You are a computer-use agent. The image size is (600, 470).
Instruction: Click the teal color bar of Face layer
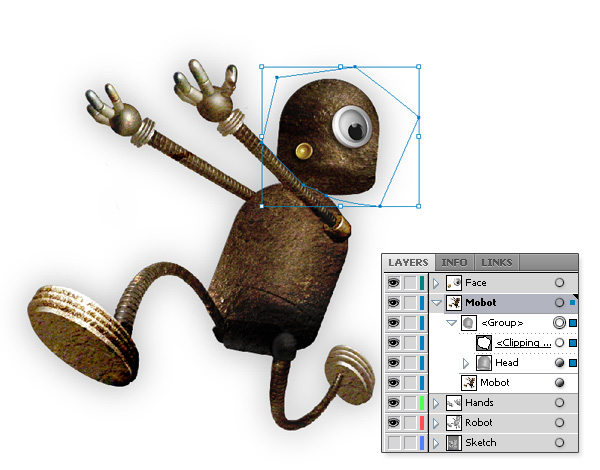click(422, 283)
